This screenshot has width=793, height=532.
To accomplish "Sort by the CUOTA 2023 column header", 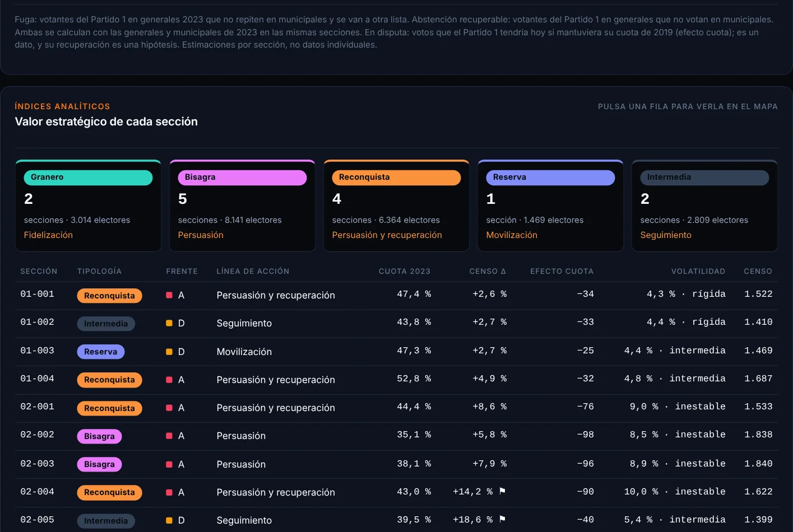I will tap(405, 271).
